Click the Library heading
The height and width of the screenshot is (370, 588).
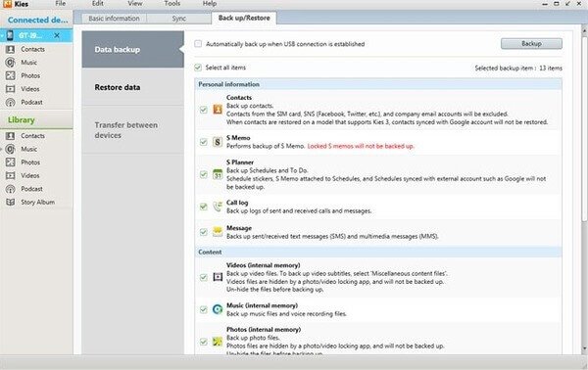tap(22, 119)
